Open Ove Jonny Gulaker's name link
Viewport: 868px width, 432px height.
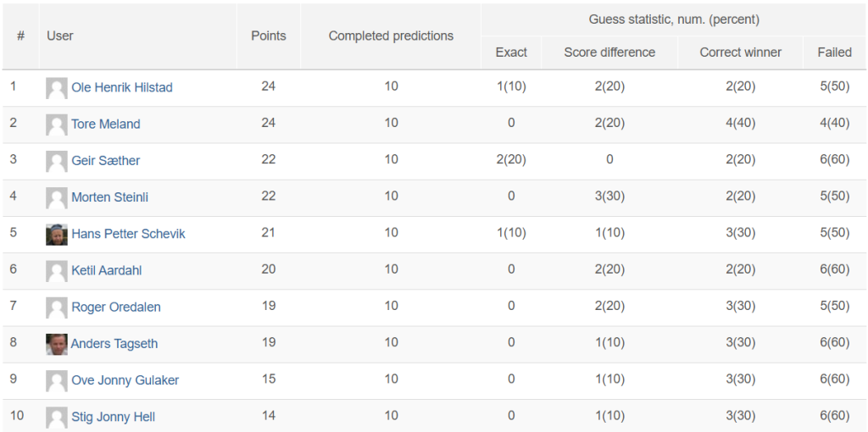point(125,380)
